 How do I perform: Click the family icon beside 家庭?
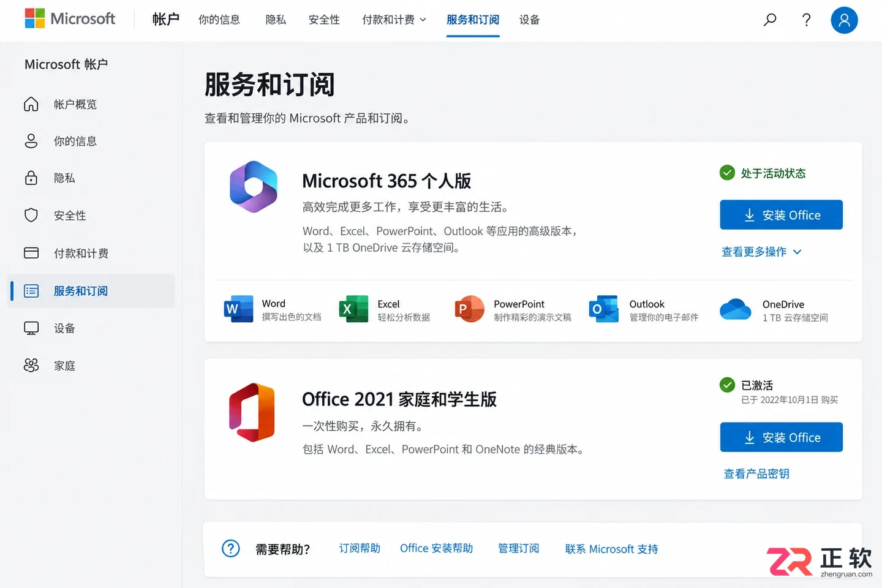point(31,366)
